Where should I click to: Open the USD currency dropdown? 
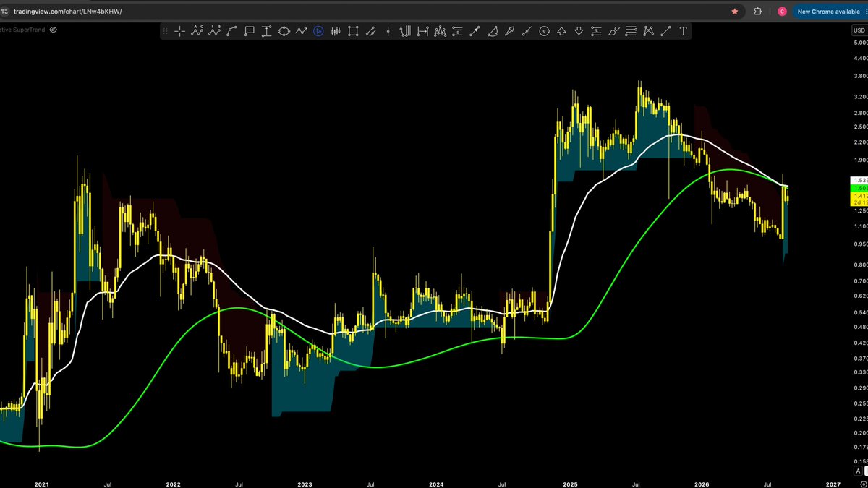coord(859,30)
